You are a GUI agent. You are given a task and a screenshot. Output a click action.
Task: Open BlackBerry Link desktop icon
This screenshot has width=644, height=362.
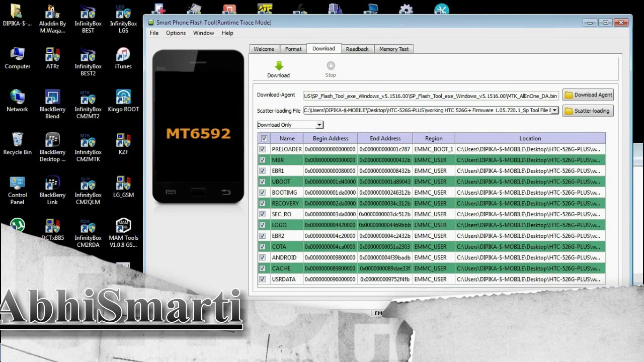(52, 190)
